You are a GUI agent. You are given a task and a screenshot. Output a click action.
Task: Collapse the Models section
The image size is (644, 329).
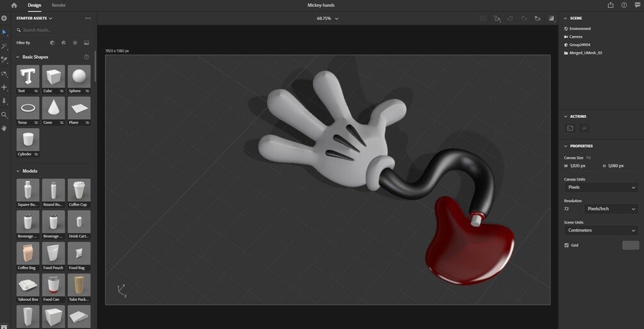[18, 171]
